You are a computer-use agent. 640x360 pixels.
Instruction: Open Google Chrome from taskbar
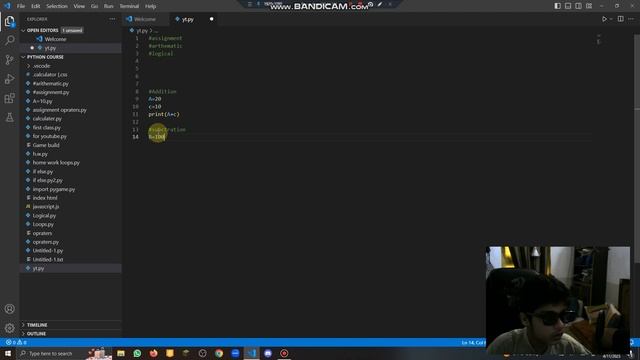coord(219,353)
